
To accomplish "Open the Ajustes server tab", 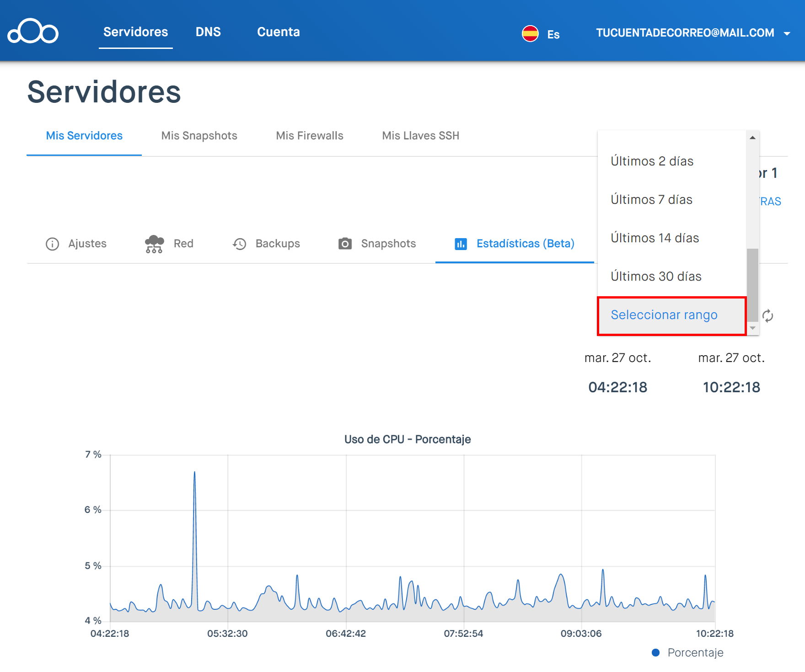I will click(x=76, y=244).
